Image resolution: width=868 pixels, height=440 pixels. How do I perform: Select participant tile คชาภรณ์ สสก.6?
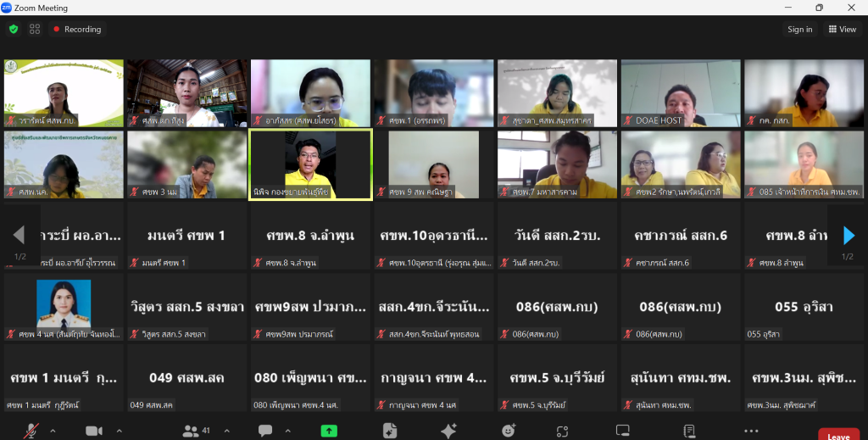point(681,235)
